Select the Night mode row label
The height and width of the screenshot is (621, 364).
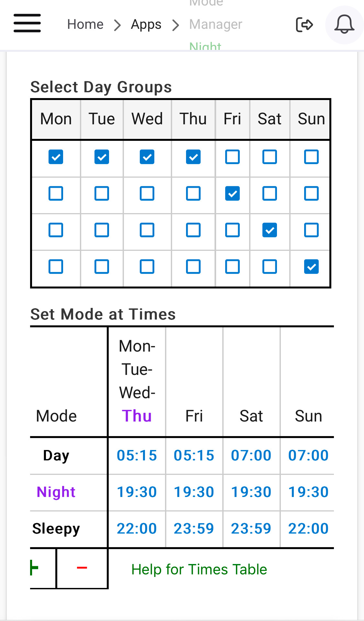[56, 492]
